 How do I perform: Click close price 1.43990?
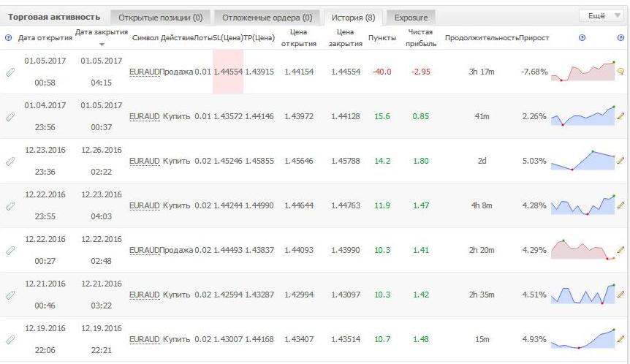point(346,250)
